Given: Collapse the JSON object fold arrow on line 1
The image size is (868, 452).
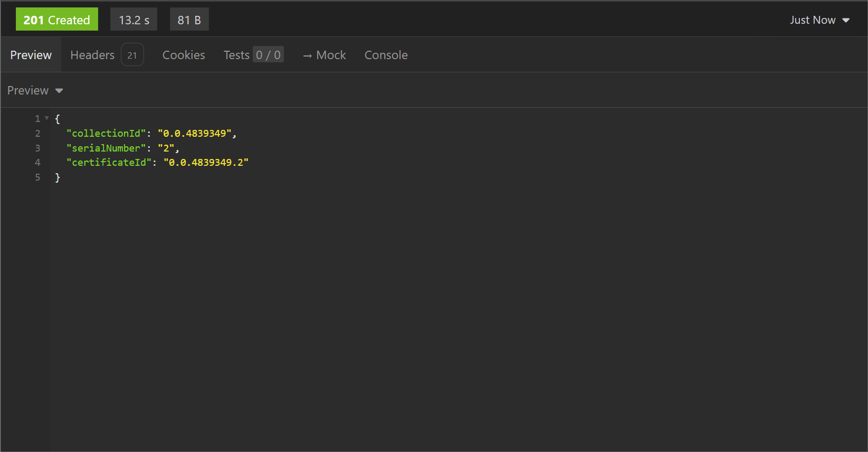Looking at the screenshot, I should click(47, 118).
